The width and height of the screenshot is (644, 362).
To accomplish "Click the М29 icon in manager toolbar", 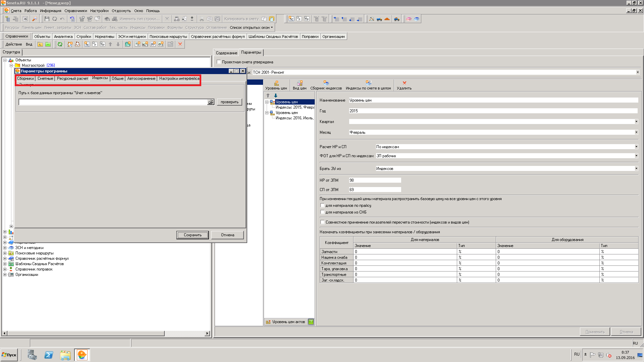I will click(x=145, y=44).
